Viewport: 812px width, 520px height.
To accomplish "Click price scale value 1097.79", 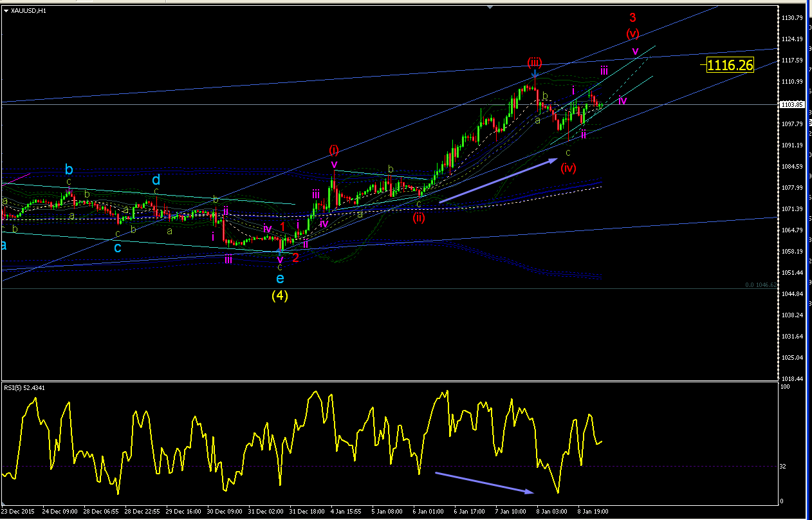I will (x=792, y=124).
